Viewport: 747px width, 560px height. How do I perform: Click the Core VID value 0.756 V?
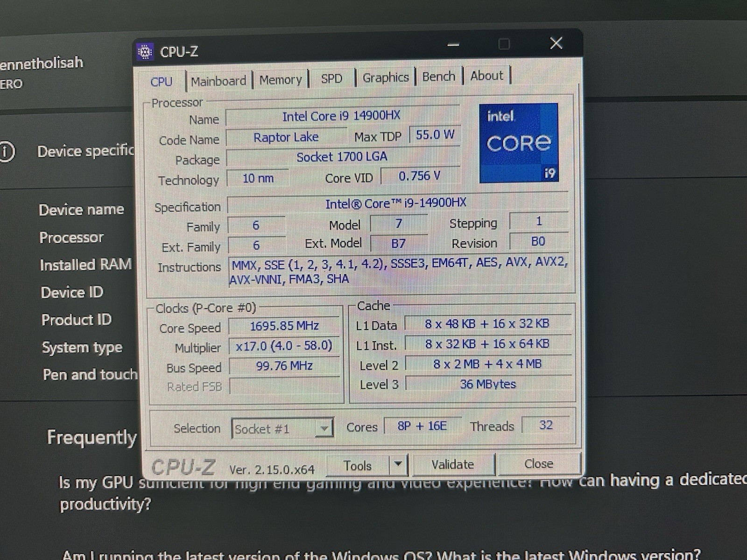point(419,176)
